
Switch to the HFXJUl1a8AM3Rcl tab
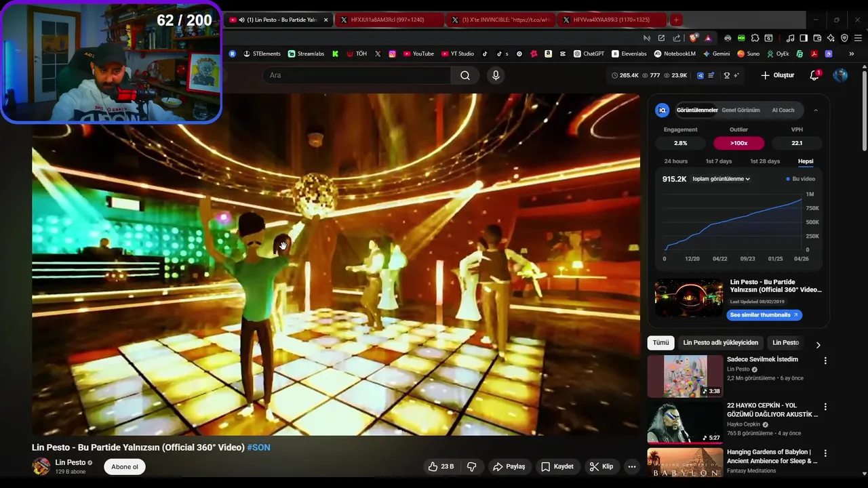point(388,20)
